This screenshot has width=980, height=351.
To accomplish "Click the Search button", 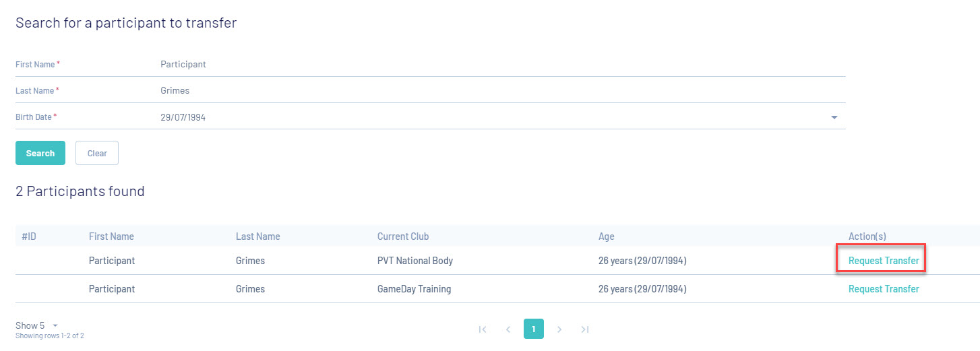I will click(x=40, y=153).
